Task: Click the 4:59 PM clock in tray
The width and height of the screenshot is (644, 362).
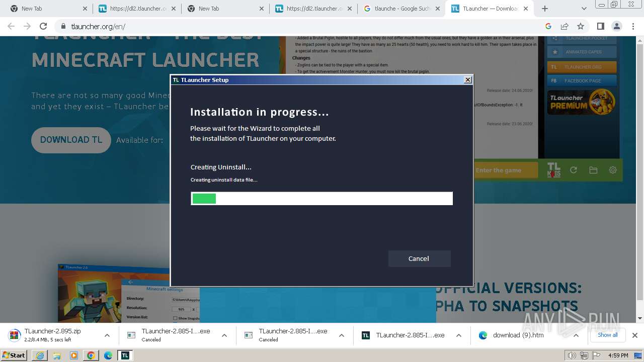Action: (618, 355)
